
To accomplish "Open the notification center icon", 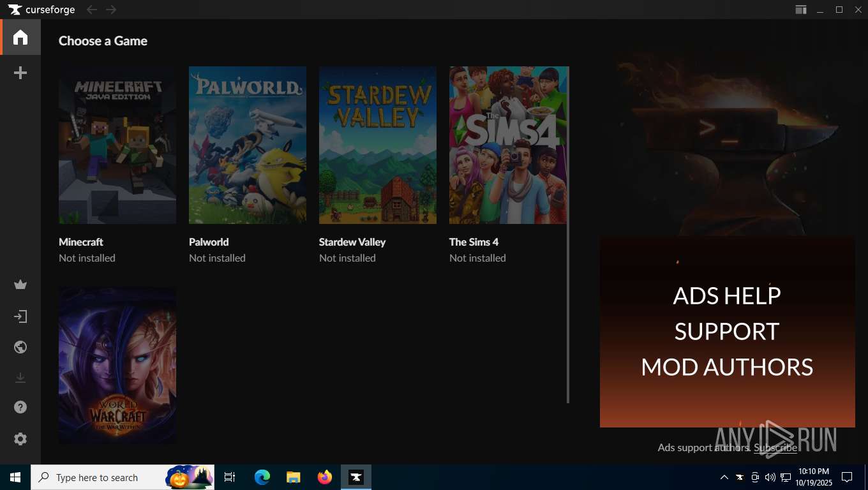I will pos(847,477).
